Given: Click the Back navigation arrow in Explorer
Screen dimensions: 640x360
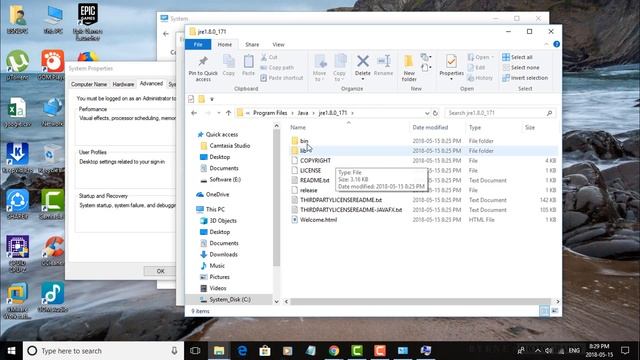Looking at the screenshot, I should pyautogui.click(x=194, y=113).
